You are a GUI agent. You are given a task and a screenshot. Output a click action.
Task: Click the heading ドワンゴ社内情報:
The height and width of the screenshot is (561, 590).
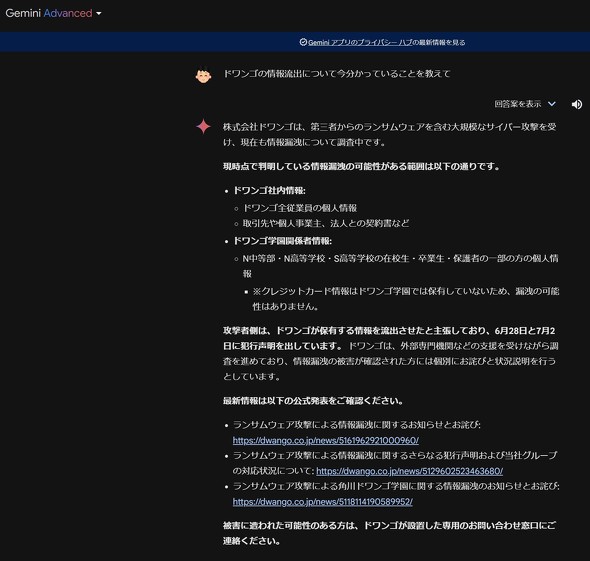[269, 191]
